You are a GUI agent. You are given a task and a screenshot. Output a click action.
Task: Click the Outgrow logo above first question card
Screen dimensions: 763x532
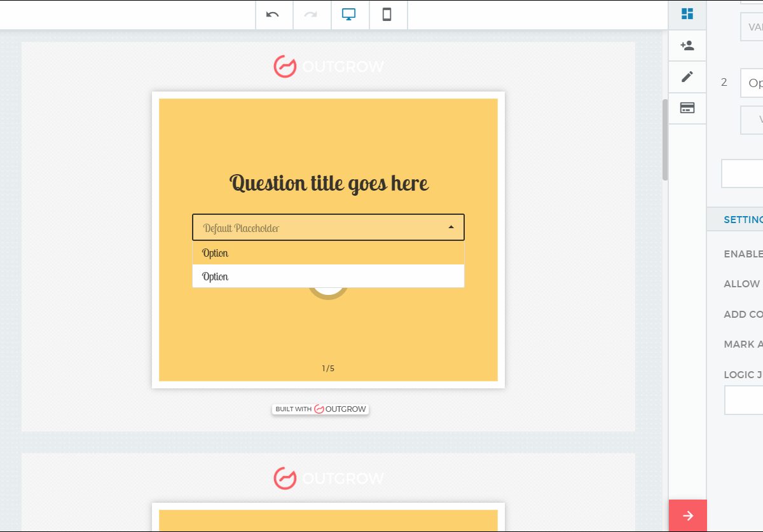[329, 66]
